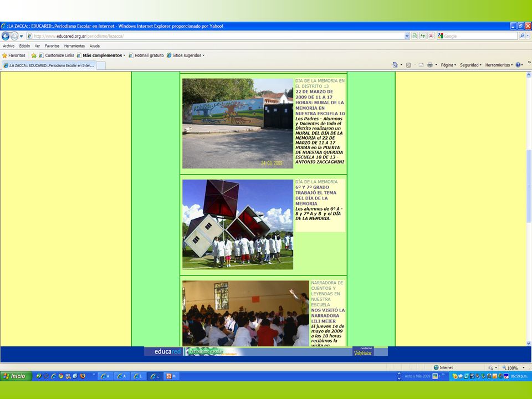The image size is (532, 399).
Task: Click DÍA DE LA MEMORIA EN EL DISTRITO 13 heading
Action: tap(320, 84)
